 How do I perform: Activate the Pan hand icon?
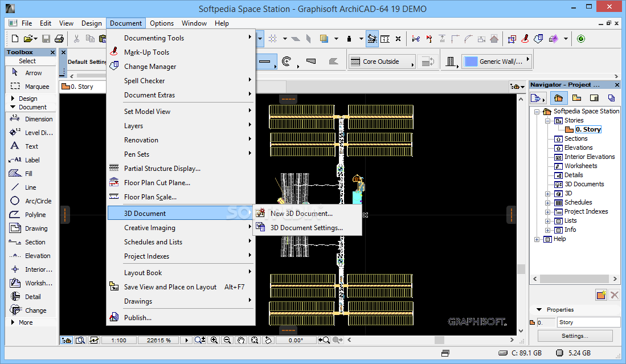click(x=241, y=340)
